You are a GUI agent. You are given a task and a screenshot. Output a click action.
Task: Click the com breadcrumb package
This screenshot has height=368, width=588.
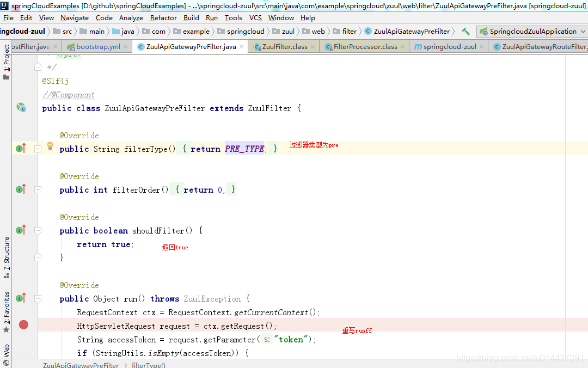click(154, 32)
